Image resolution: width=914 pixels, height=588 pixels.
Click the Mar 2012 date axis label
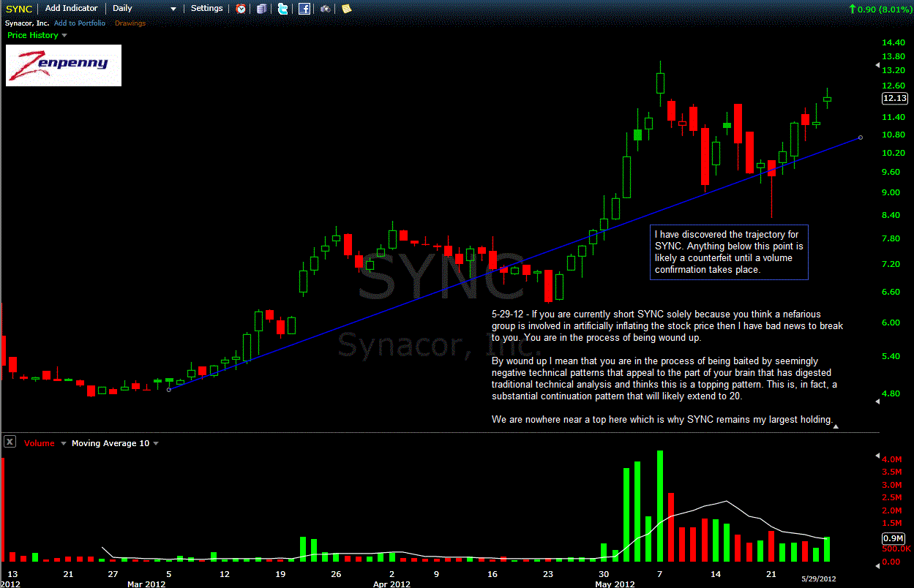click(x=146, y=584)
